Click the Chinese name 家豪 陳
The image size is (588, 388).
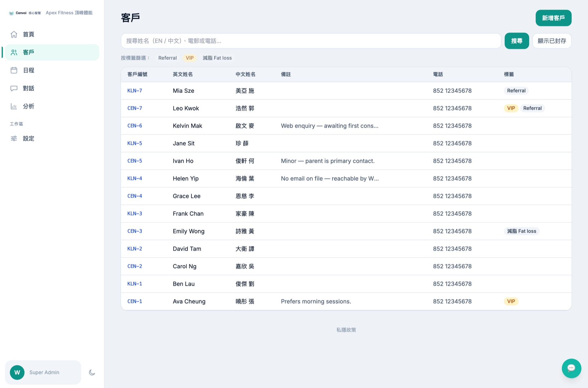click(x=245, y=214)
